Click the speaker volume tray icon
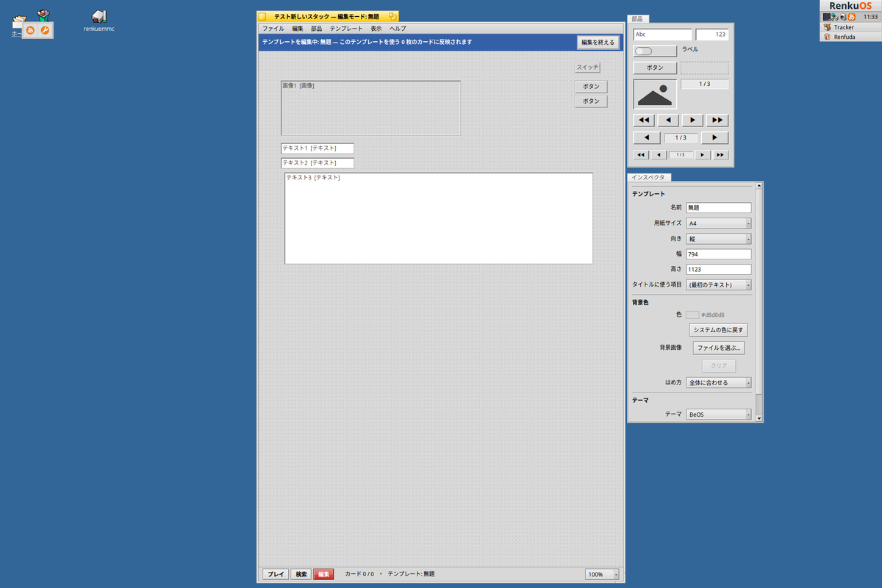882x588 pixels. click(843, 17)
